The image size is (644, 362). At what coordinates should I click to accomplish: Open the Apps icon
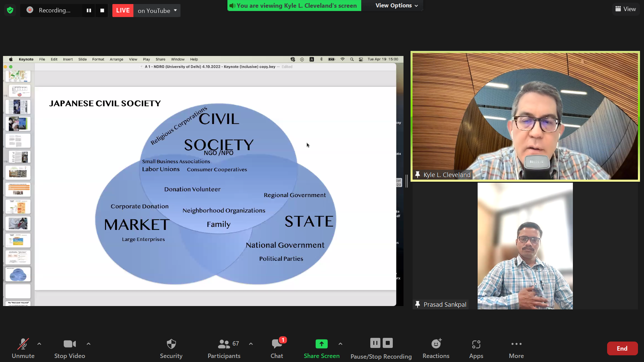pos(476,344)
